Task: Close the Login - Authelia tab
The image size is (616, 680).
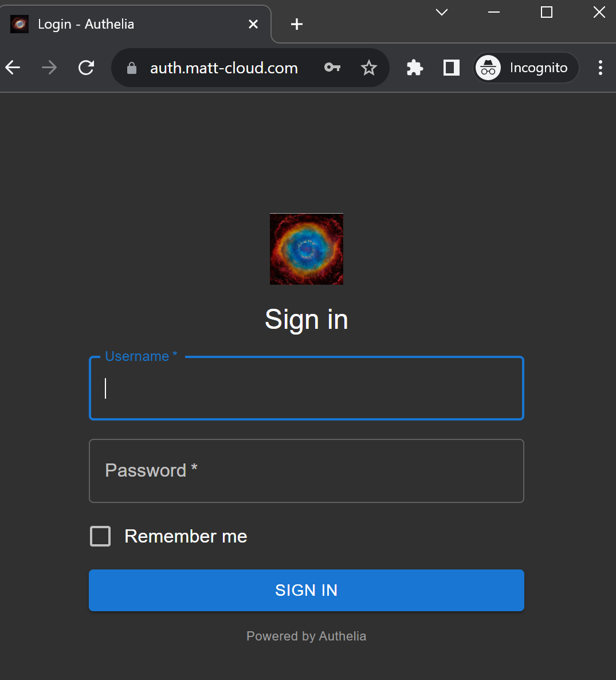Action: [x=253, y=24]
